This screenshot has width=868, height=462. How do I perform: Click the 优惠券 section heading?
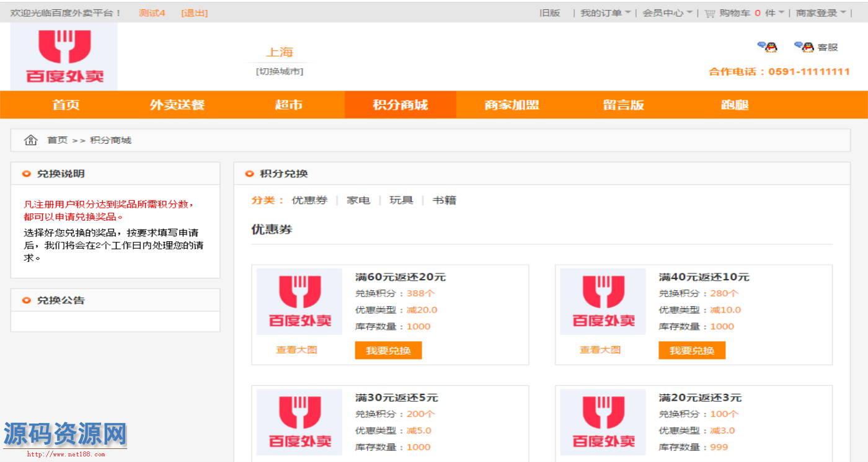tap(272, 229)
